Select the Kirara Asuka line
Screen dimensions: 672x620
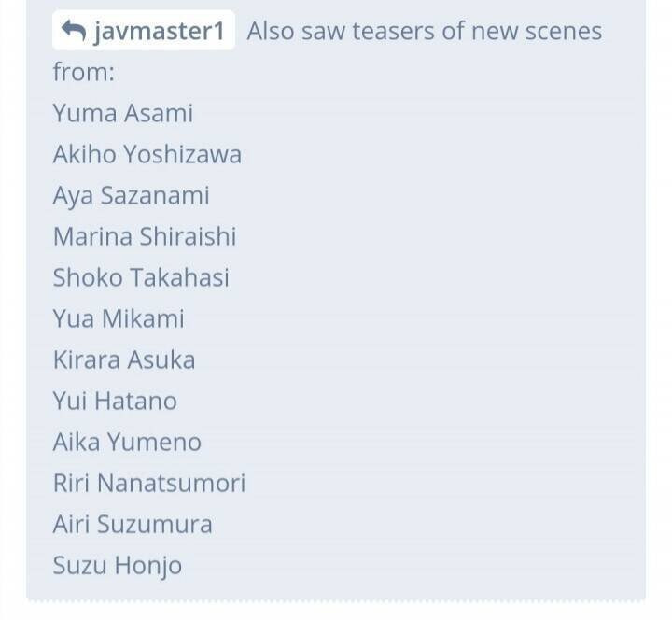[x=124, y=359]
